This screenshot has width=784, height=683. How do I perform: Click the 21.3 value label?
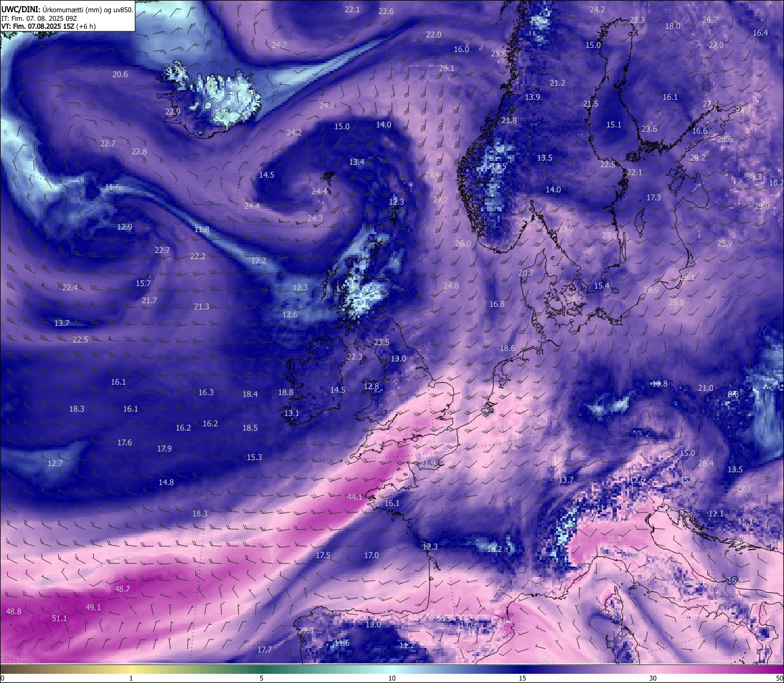(x=202, y=306)
